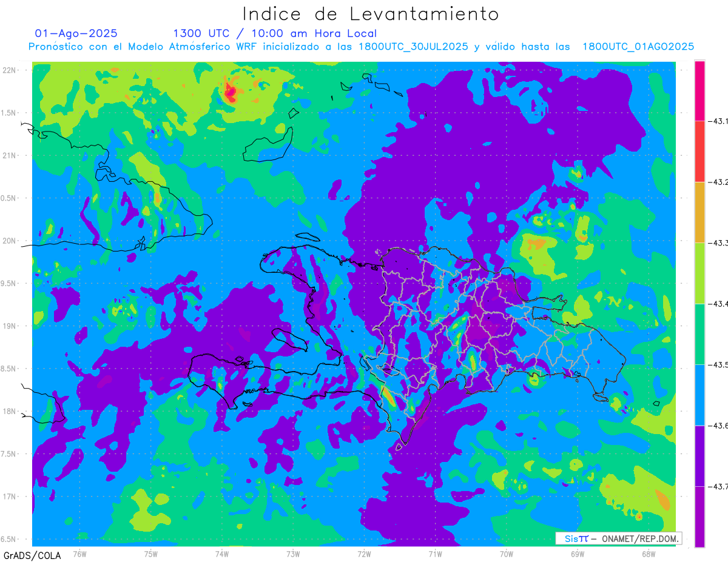Click the latitude label '17N'
This screenshot has width=728, height=562.
point(9,497)
